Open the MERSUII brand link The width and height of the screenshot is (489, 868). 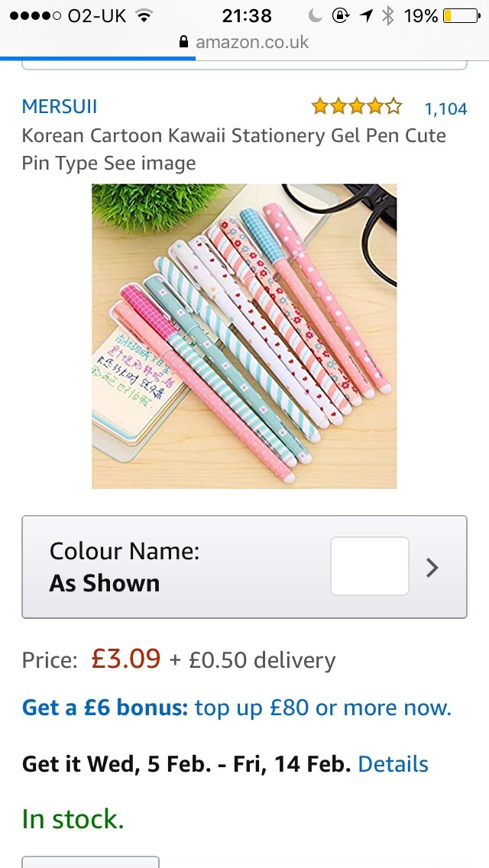pyautogui.click(x=60, y=106)
